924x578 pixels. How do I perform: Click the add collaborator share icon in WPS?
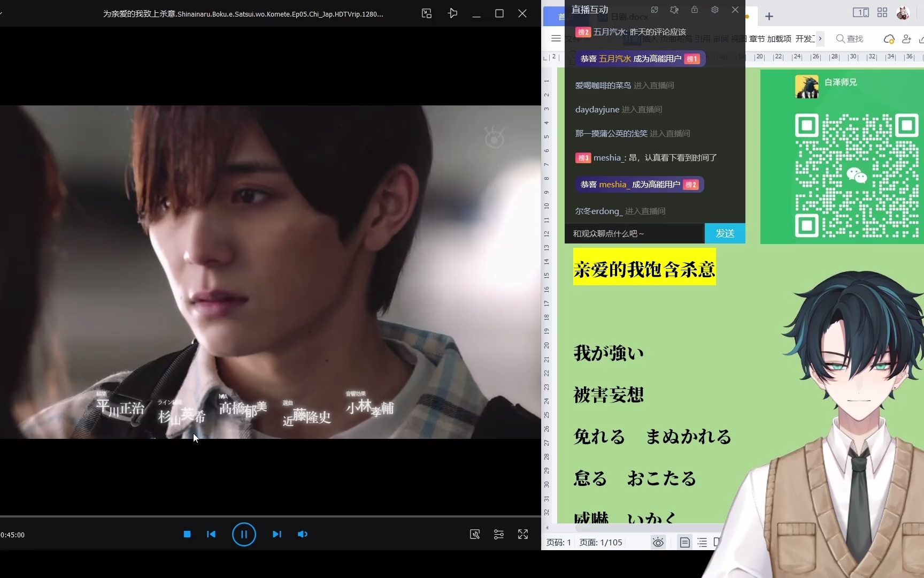point(906,39)
